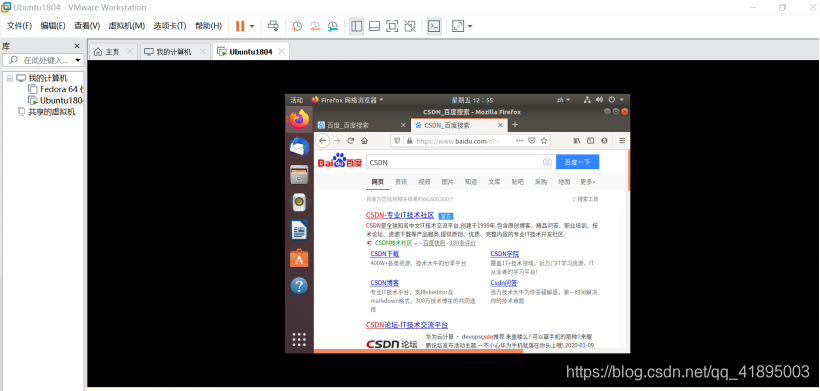Close the 库 library panel
Screen dimensions: 820x391
77,46
